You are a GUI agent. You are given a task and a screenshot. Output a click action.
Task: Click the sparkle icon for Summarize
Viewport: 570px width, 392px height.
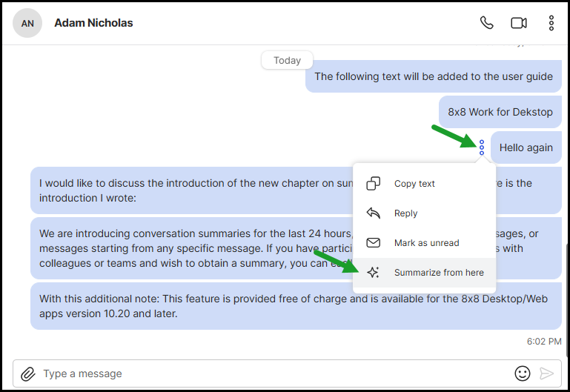373,273
